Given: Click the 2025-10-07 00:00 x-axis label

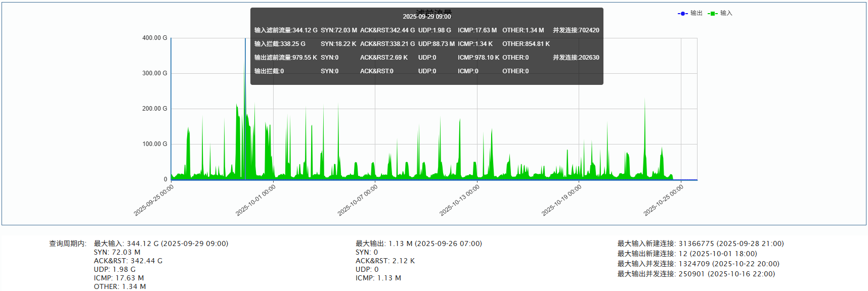Looking at the screenshot, I should (358, 200).
